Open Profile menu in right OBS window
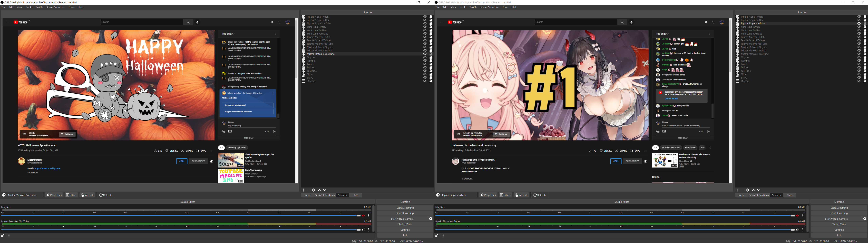The height and width of the screenshot is (243, 868). pyautogui.click(x=473, y=7)
